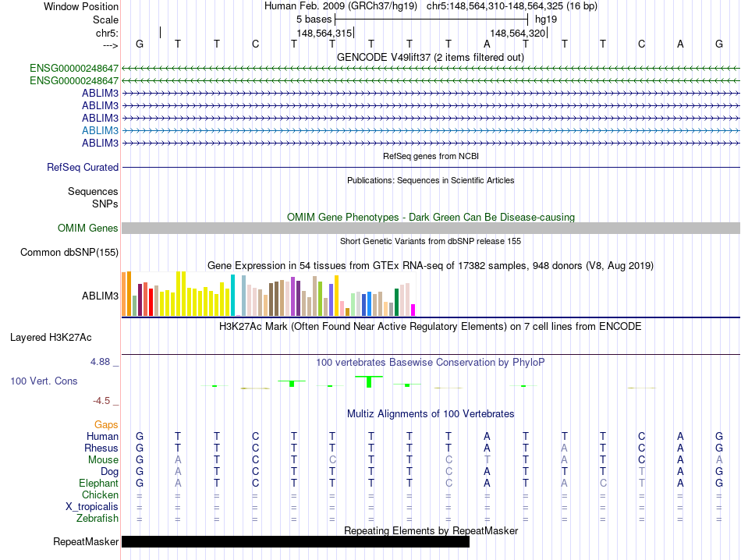Select the Elephant alignment row label
Image resolution: width=741 pixels, height=560 pixels.
pos(98,483)
